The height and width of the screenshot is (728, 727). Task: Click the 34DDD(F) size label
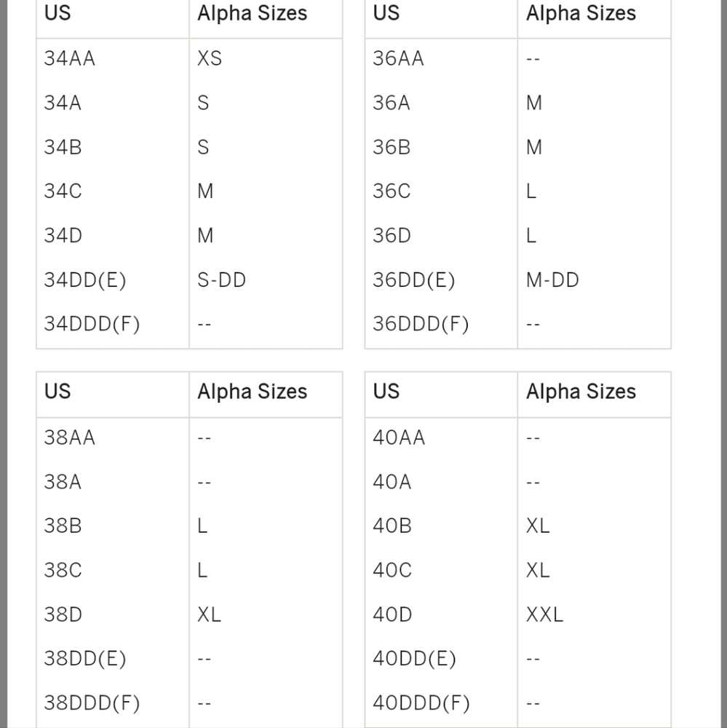(x=92, y=324)
